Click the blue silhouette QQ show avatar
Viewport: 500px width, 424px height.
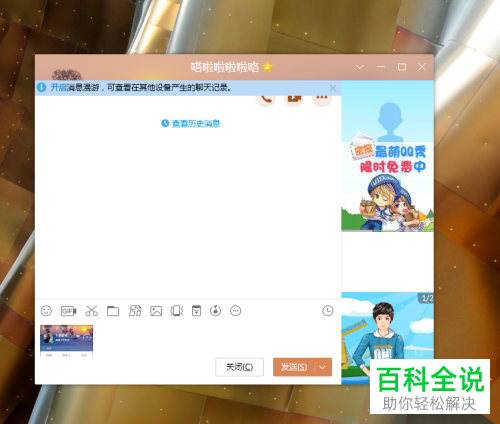[390, 122]
